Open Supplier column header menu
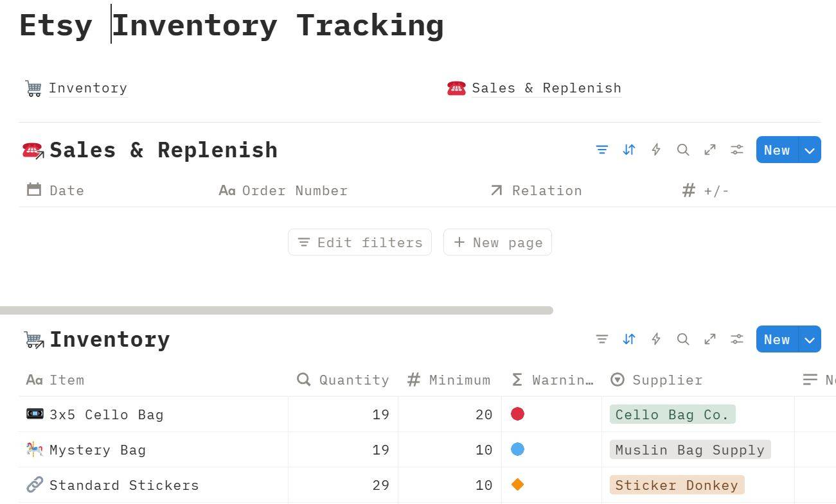836x504 pixels. [x=667, y=380]
